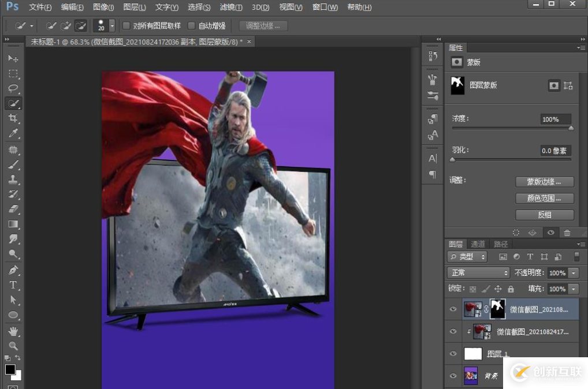Expand the 不透明度 opacity dropdown arrow

click(574, 273)
